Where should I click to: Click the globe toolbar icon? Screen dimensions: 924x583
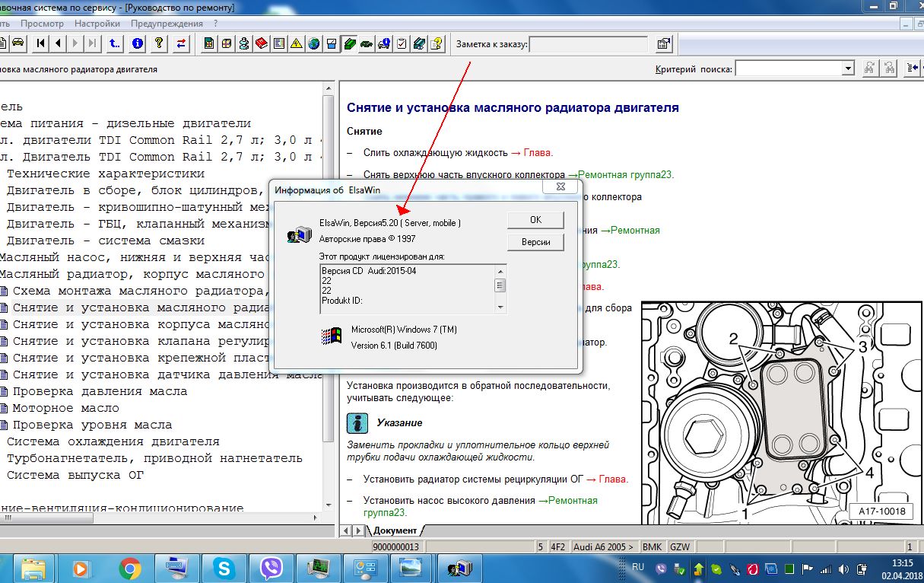pos(314,43)
